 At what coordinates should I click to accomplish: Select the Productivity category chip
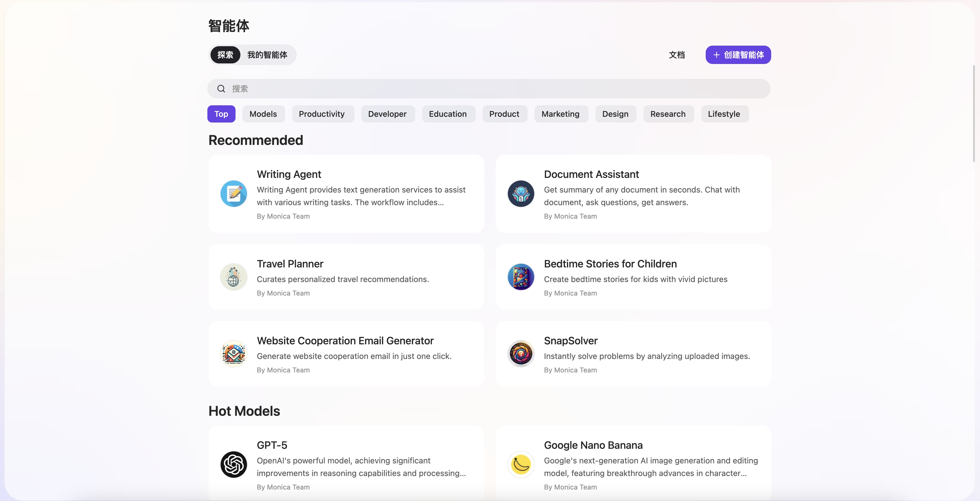[321, 114]
